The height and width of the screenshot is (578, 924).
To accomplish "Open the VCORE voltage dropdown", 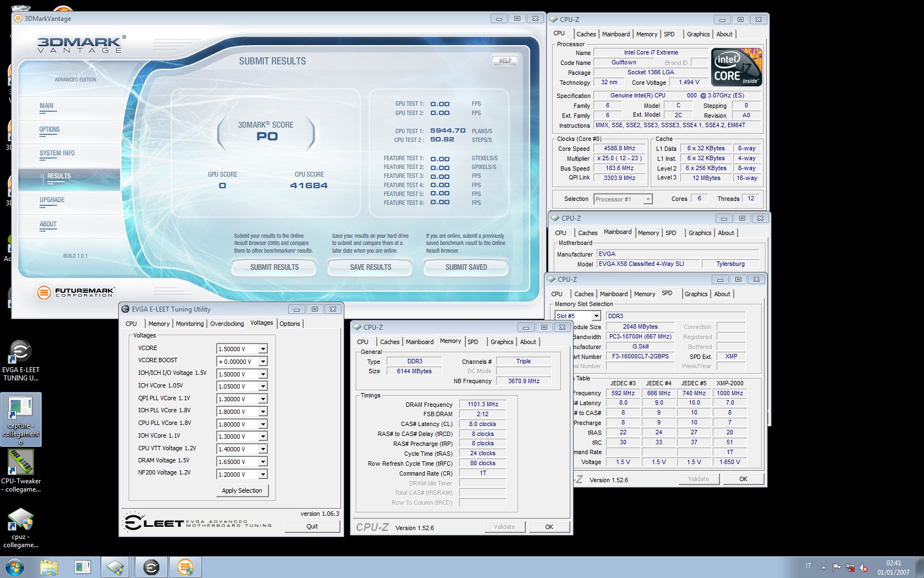I will coord(263,349).
